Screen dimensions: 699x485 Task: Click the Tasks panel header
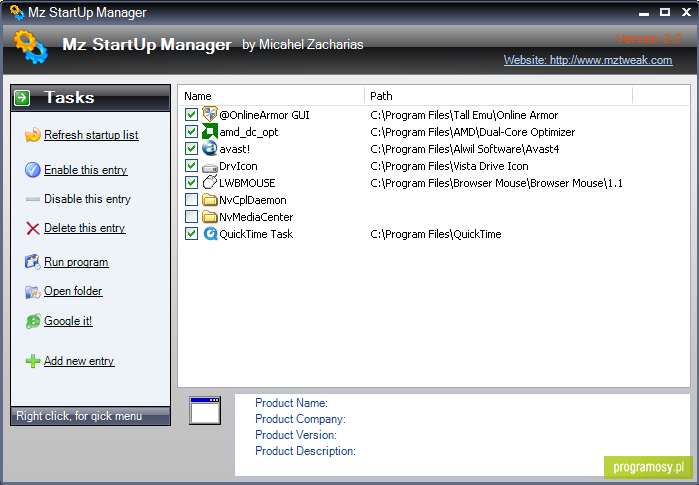pos(90,98)
